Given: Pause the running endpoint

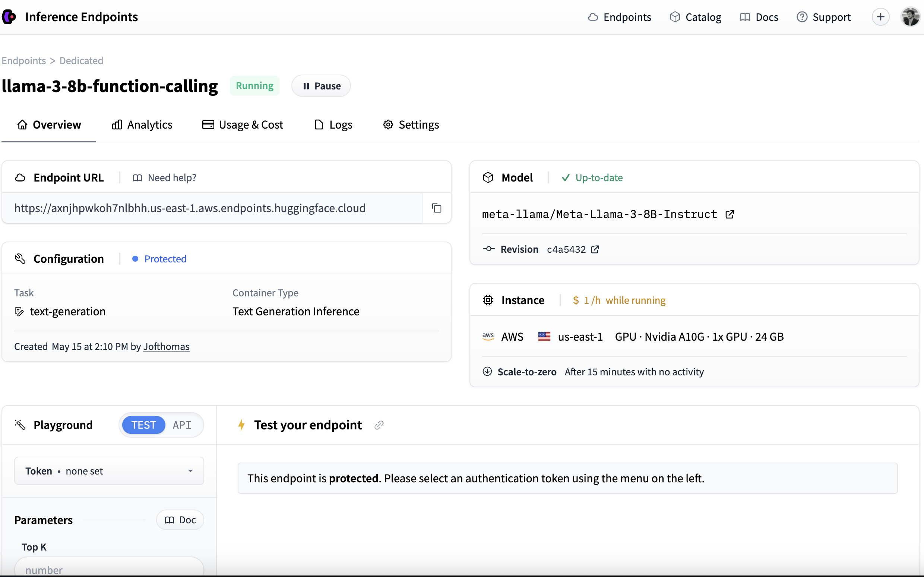Looking at the screenshot, I should (321, 86).
